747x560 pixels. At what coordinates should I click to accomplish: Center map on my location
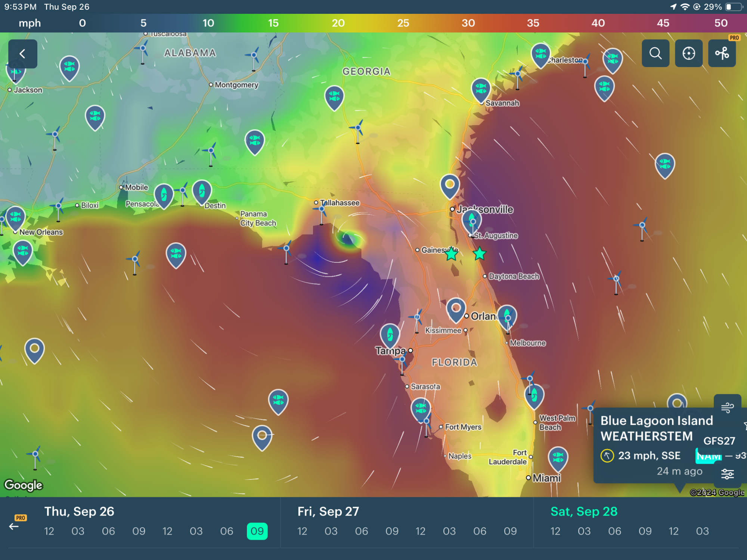pos(689,53)
